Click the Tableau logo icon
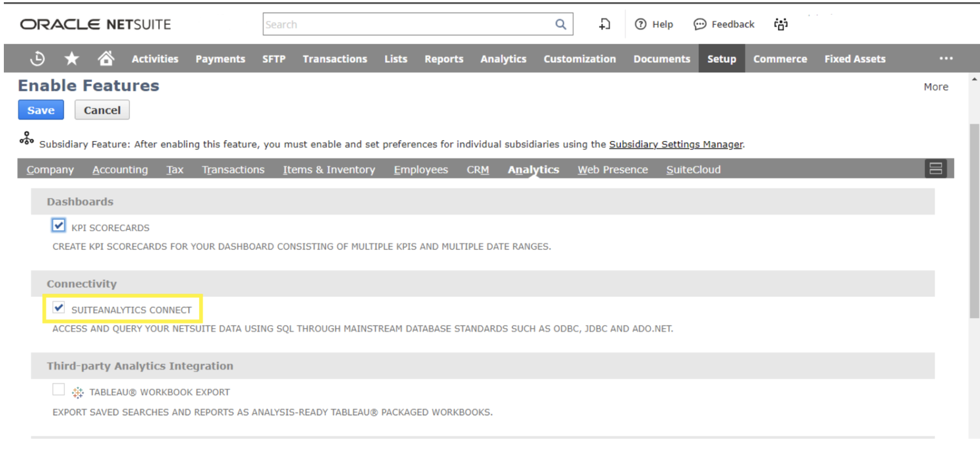Viewport: 980px width, 456px height. coord(78,392)
